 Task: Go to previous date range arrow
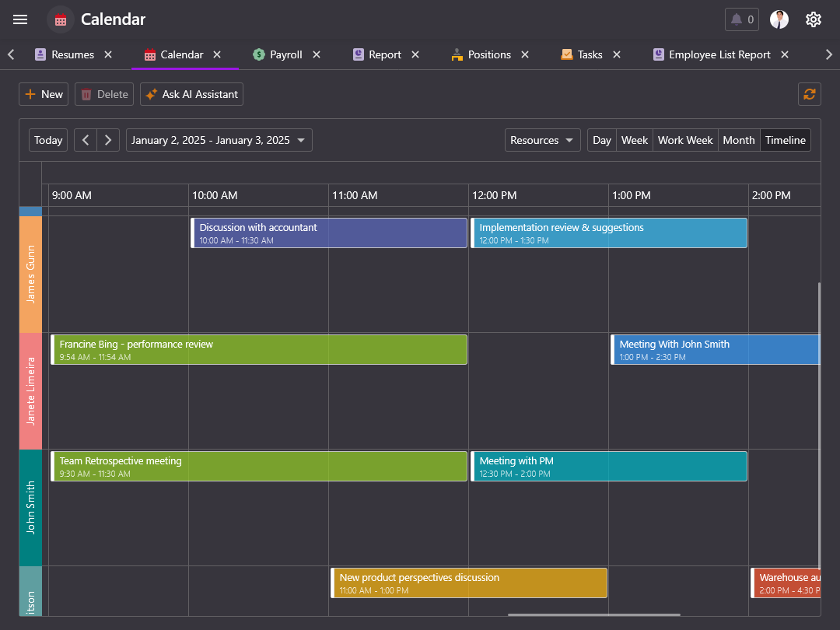pos(86,140)
